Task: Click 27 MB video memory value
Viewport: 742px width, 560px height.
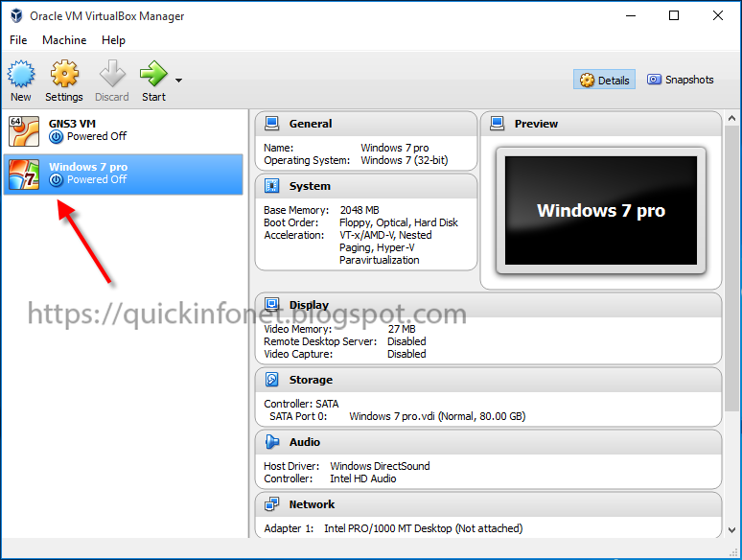Action: pos(402,329)
